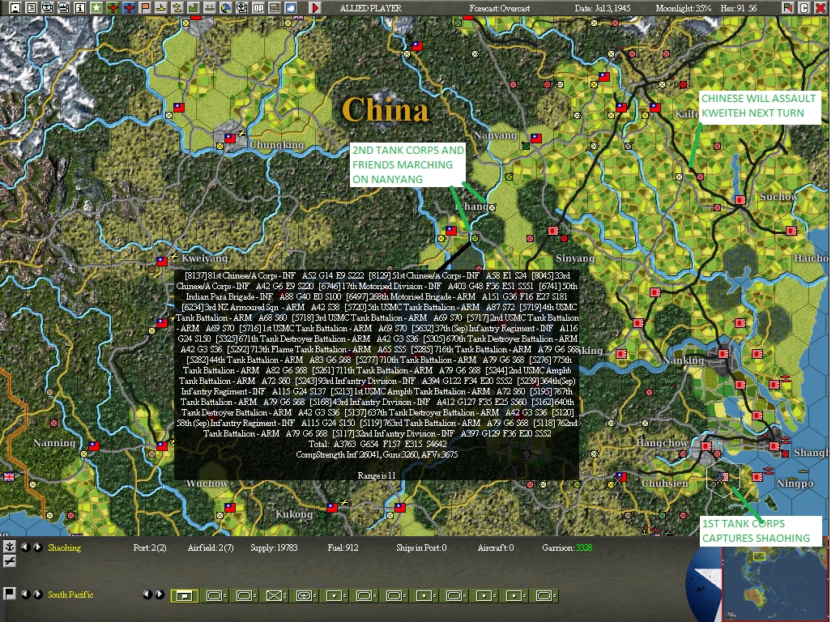840x622 pixels.
Task: Open the OP operations report icon
Action: coord(258,8)
